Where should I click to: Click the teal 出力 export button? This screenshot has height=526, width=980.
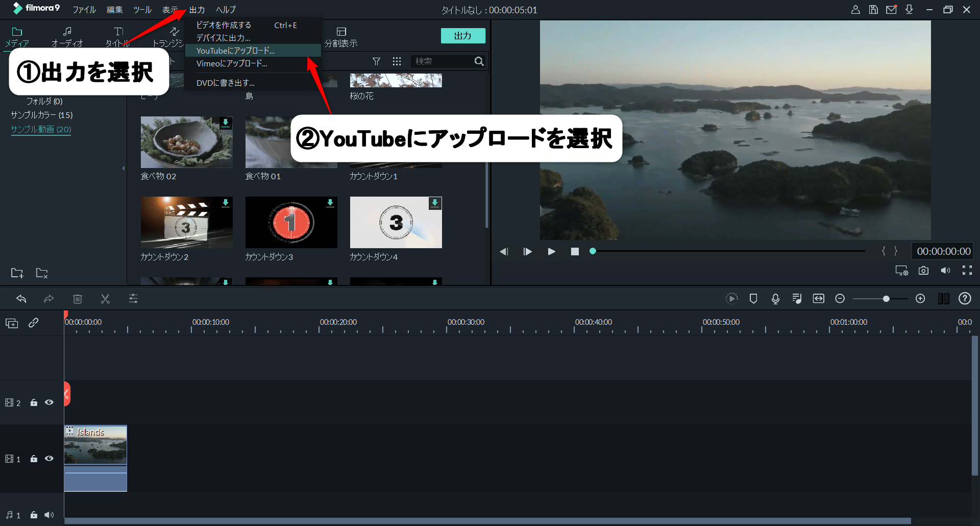(x=463, y=36)
